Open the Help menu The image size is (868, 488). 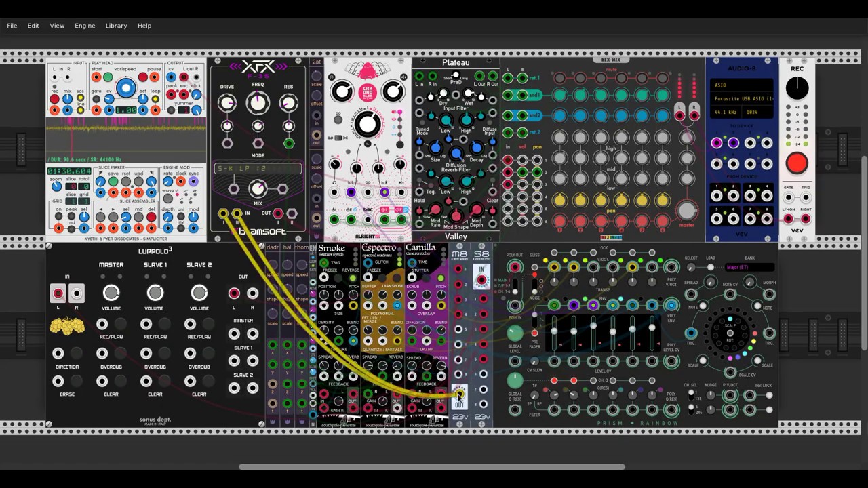(x=144, y=26)
